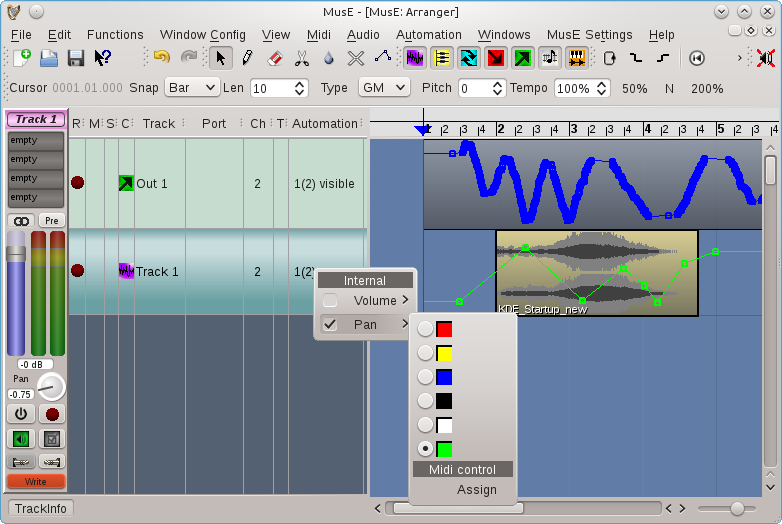This screenshot has height=524, width=782.
Task: Arm record on Track 1 row
Action: (77, 271)
